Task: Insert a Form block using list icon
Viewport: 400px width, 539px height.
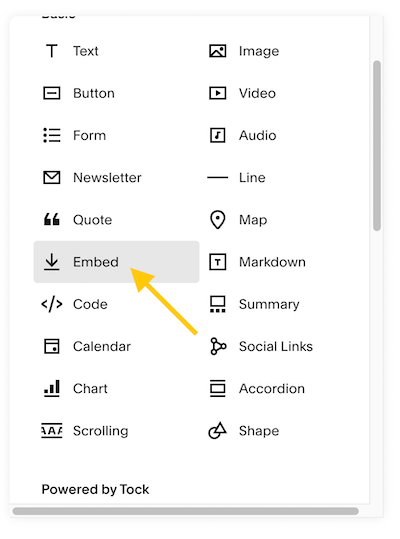Action: tap(52, 135)
